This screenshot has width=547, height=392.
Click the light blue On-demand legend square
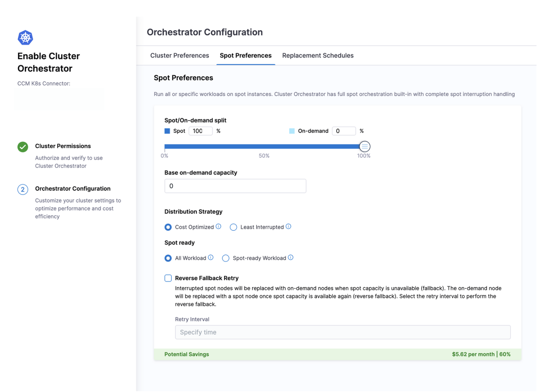pos(292,131)
